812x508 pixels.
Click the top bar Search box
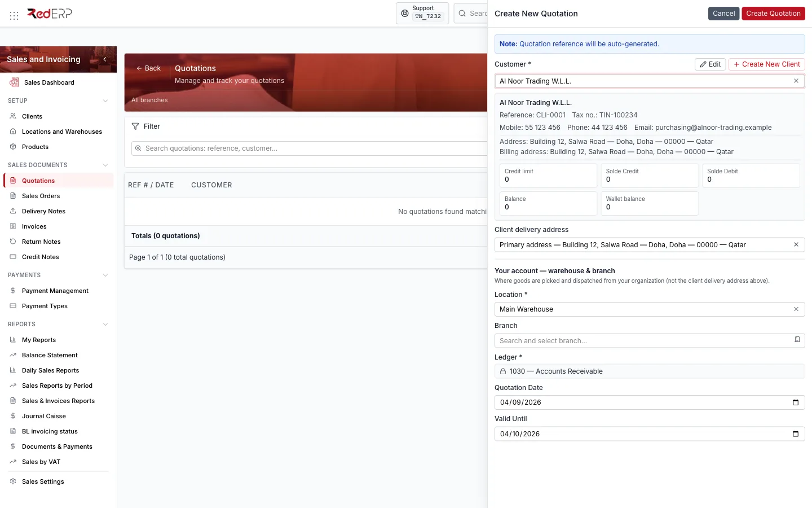[x=471, y=13]
